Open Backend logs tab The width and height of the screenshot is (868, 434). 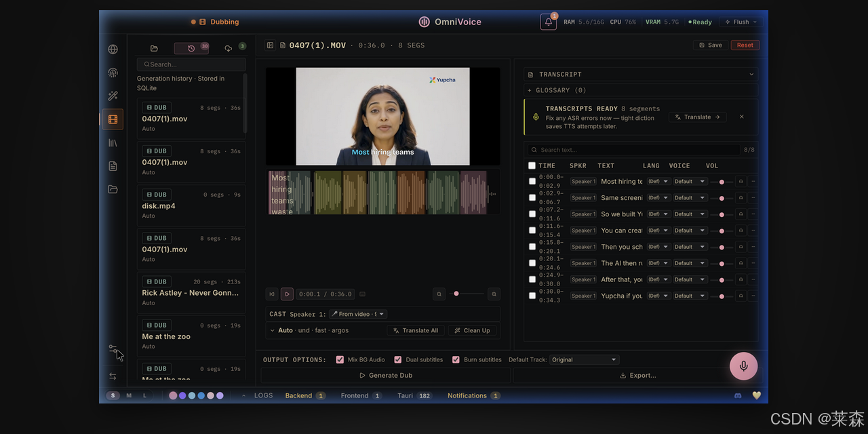305,395
